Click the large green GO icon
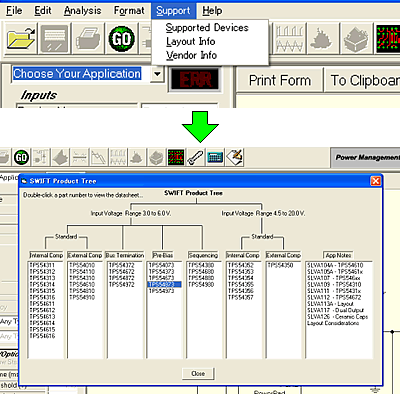Viewport: 400px width, 394px height. click(122, 38)
